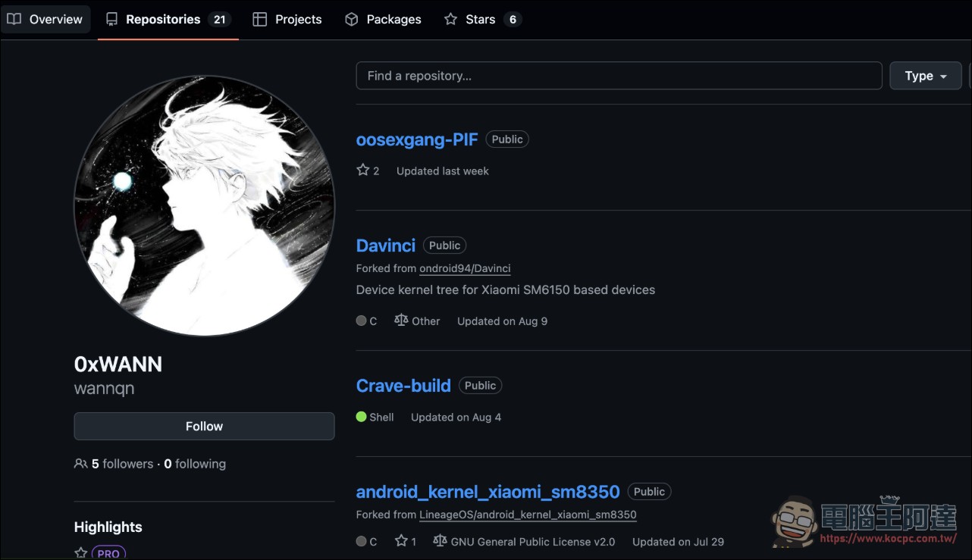
Task: Click the book icon on the Overview tab
Action: [14, 20]
